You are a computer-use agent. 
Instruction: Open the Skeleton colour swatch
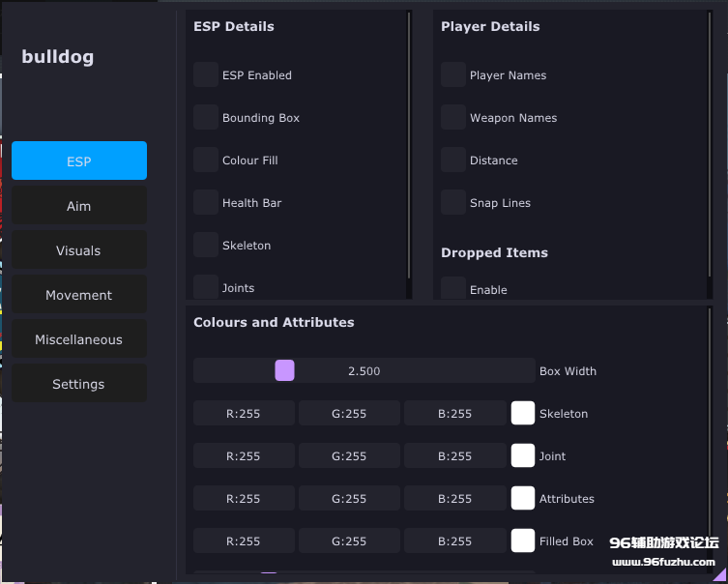coord(523,414)
